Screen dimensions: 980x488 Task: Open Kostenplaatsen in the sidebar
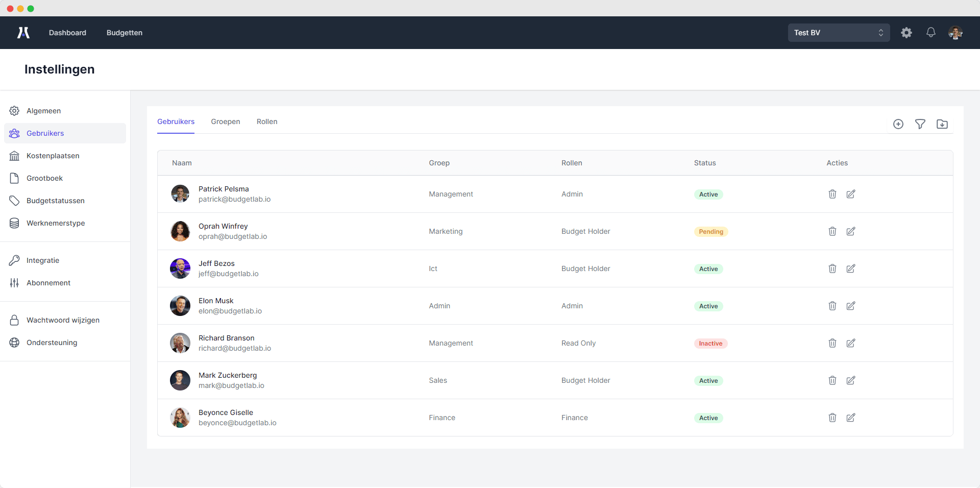tap(53, 156)
